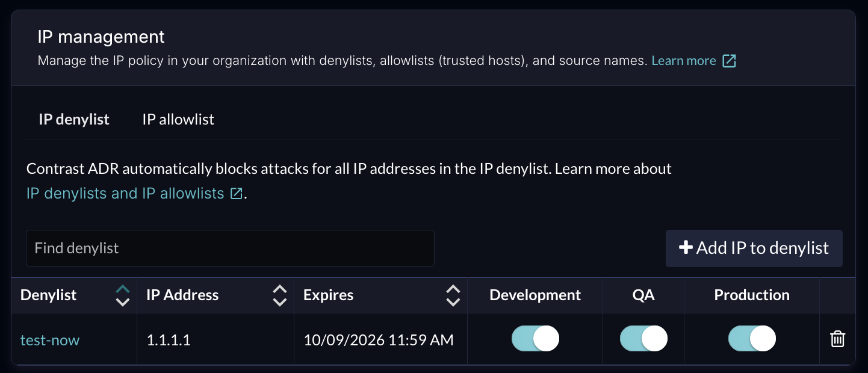868x373 pixels.
Task: Delete the test-now denylist entry
Action: (x=837, y=339)
